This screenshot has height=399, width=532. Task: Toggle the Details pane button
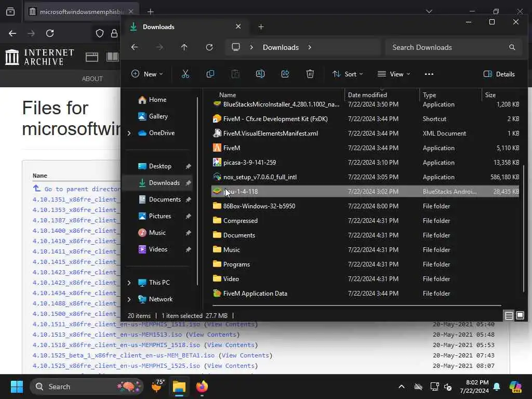pyautogui.click(x=499, y=74)
